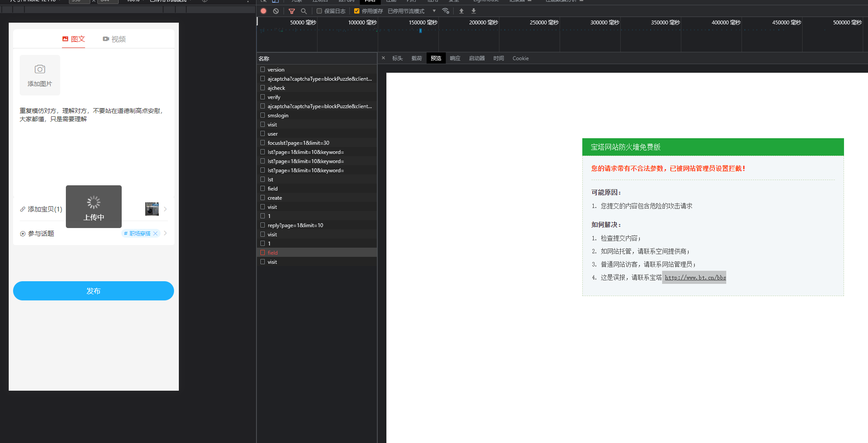Screen dimensions: 868x443
Task: Select the create request
Action: (x=317, y=198)
